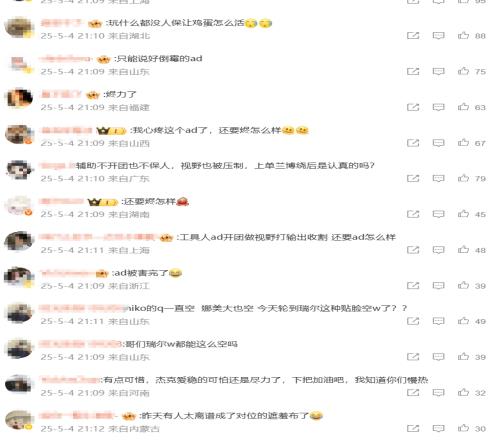Open username of '我心疼这个ad了' commenter
The height and width of the screenshot is (440, 500).
click(66, 130)
